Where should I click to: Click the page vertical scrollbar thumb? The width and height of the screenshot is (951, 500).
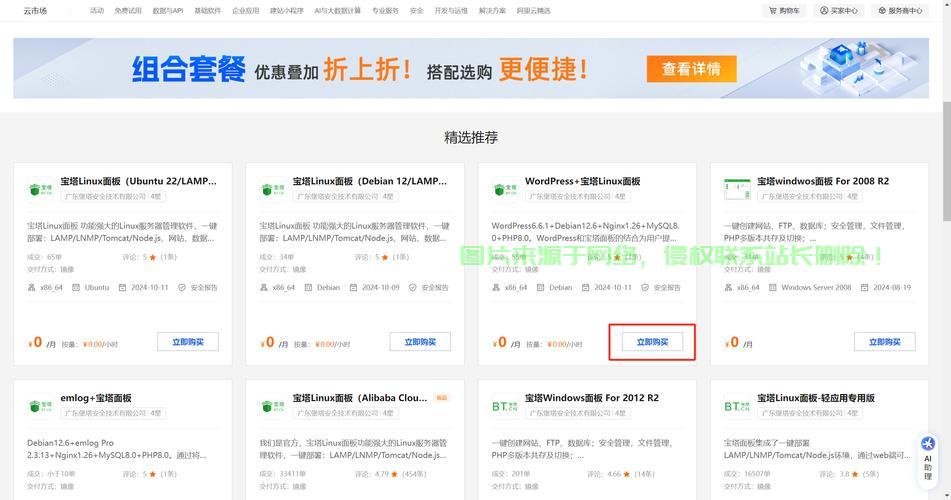coord(947,161)
